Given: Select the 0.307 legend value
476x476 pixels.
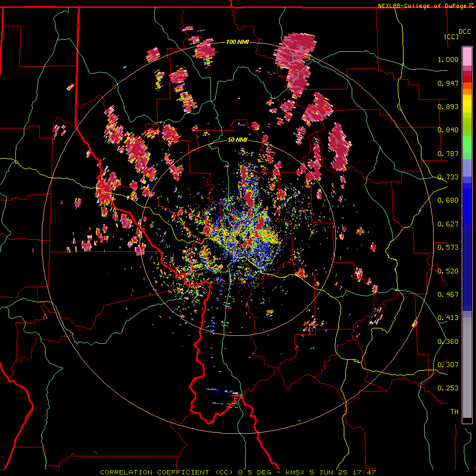Looking at the screenshot, I should [x=448, y=365].
